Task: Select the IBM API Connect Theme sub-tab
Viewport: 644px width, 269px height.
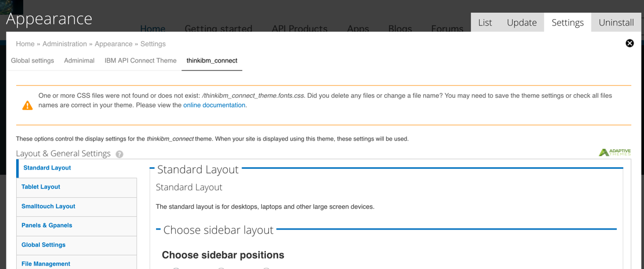Action: pos(140,60)
